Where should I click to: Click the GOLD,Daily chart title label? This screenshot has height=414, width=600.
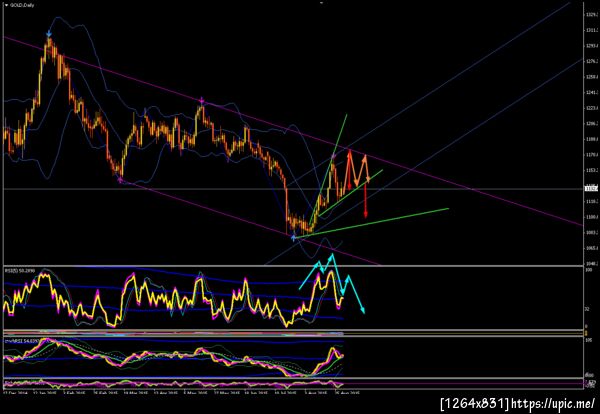point(22,5)
